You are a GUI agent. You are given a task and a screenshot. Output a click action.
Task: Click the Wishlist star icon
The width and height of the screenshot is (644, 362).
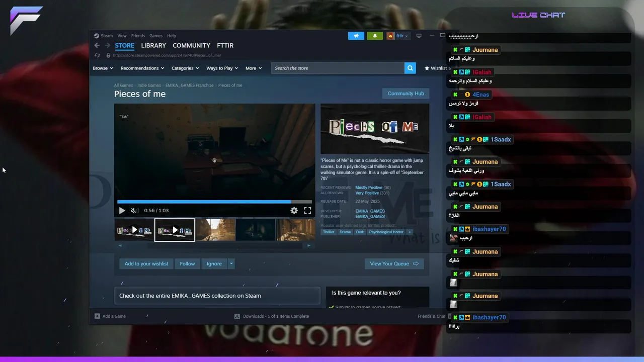point(427,68)
